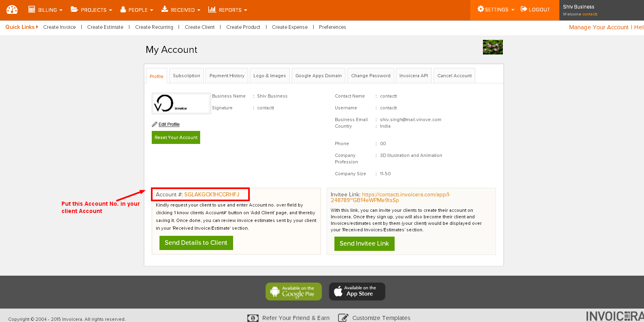Open the Payment History tab
Image resolution: width=644 pixels, height=322 pixels.
[x=227, y=76]
